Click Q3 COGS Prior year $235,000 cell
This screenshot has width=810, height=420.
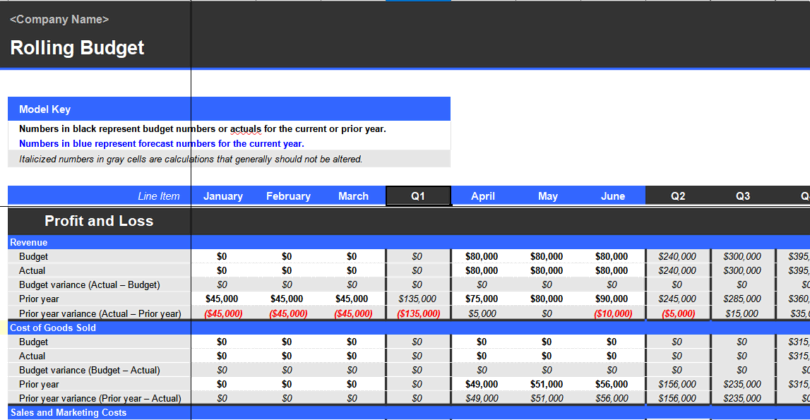pyautogui.click(x=743, y=384)
